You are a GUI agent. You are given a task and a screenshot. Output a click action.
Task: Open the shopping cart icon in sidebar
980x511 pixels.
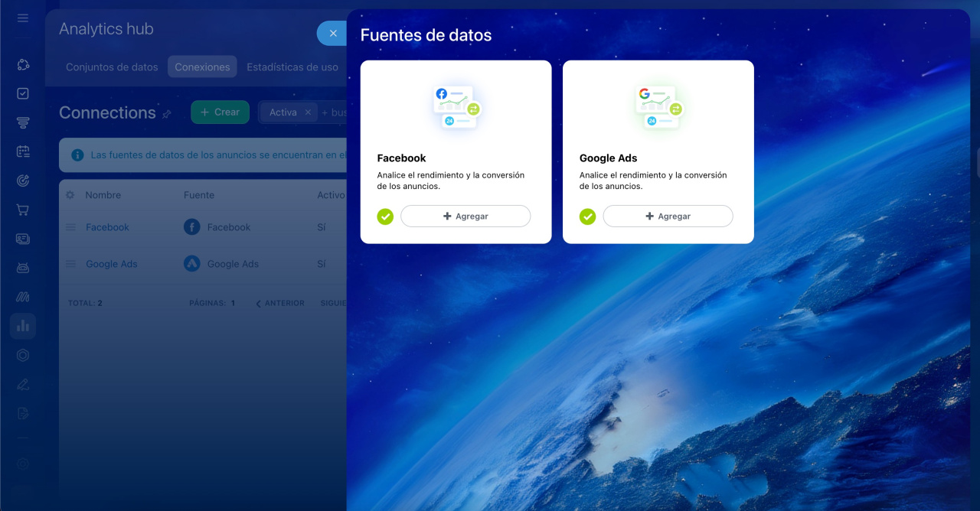click(23, 210)
